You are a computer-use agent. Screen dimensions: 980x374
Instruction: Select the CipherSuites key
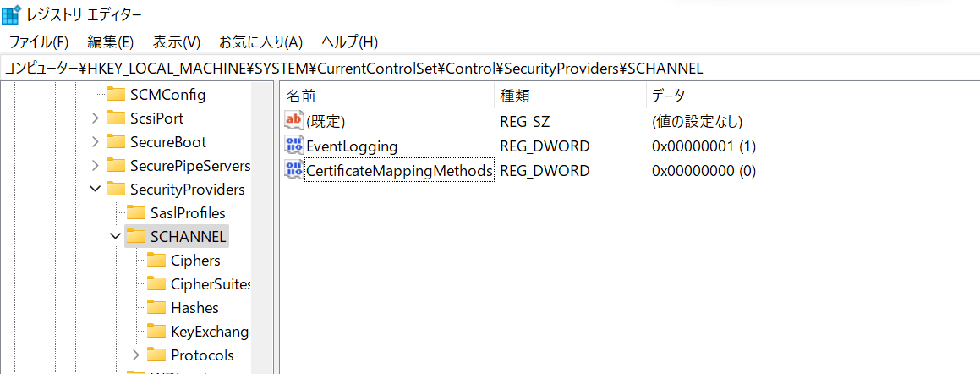[x=211, y=284]
